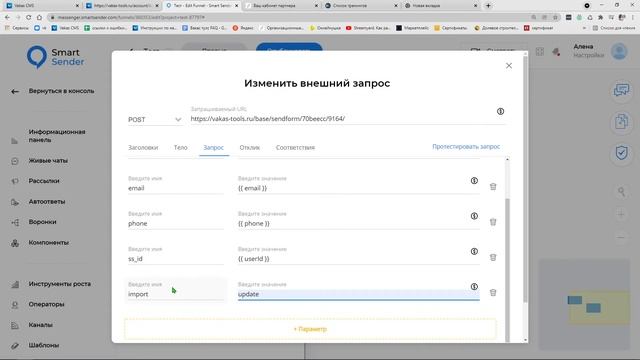This screenshot has width=640, height=360.
Task: Click the shield check icon on right panel
Action: pos(621,153)
